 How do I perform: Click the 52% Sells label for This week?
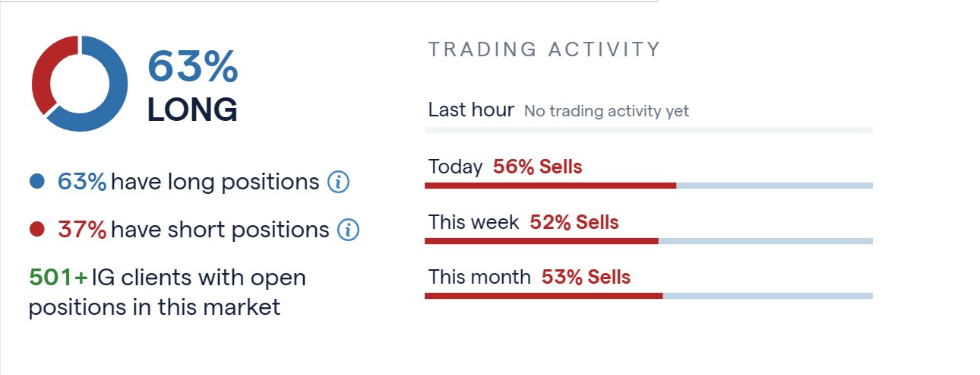[574, 222]
